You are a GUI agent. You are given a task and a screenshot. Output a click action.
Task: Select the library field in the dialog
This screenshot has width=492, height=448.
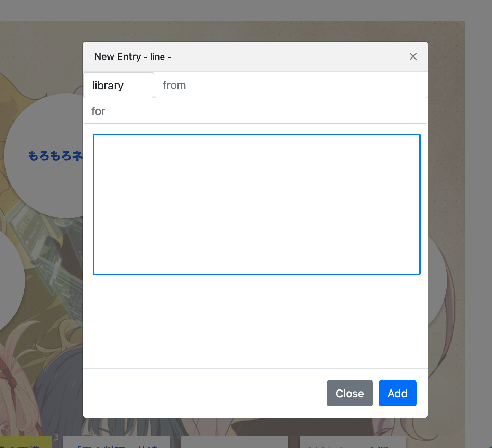point(118,85)
